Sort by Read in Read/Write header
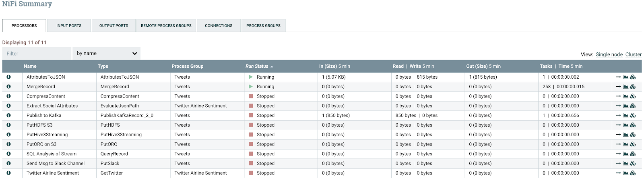The width and height of the screenshot is (644, 179). [x=398, y=66]
